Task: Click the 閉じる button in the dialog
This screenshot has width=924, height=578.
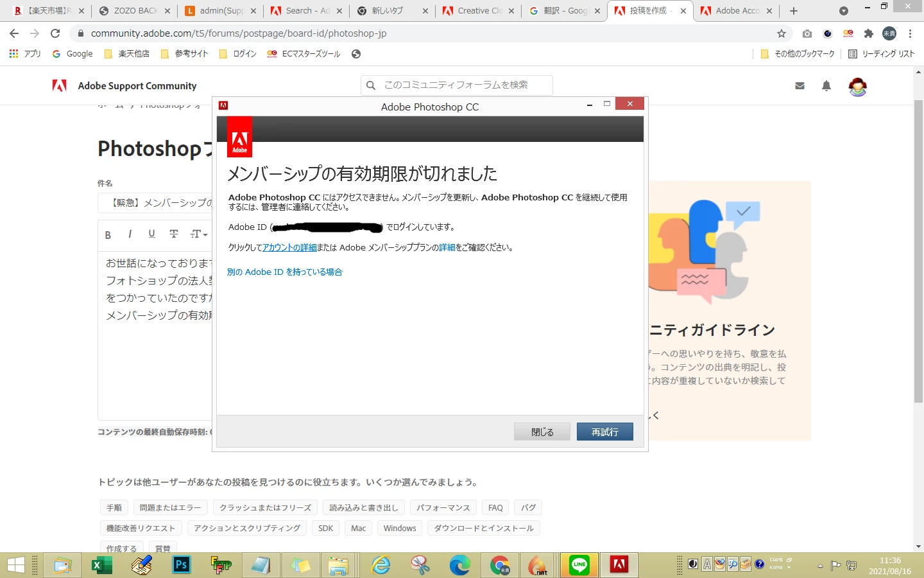Action: pos(542,432)
